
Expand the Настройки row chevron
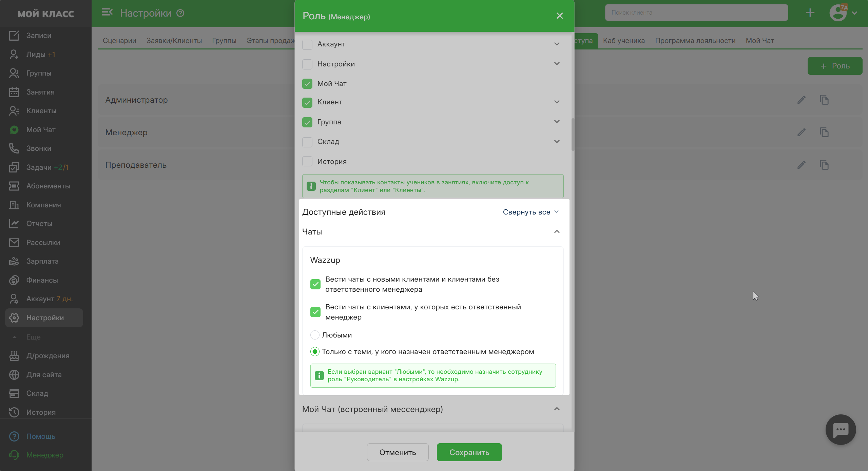coord(557,63)
